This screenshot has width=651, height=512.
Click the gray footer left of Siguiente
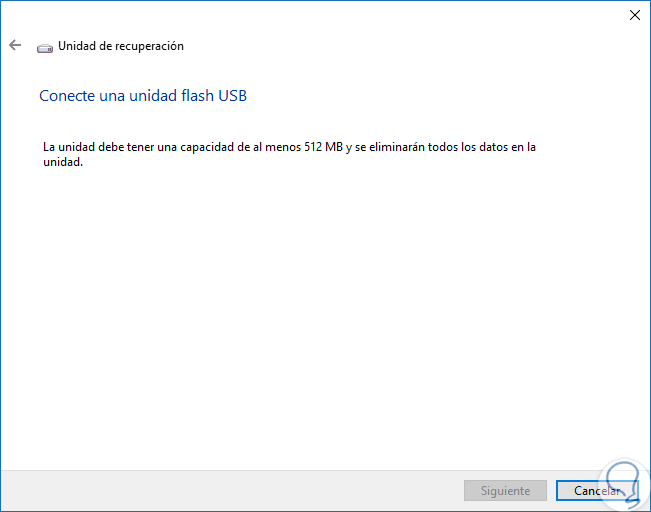(x=230, y=491)
